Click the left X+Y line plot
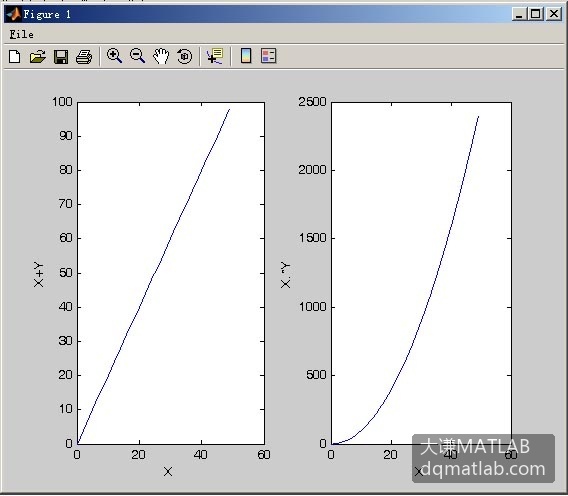 click(x=171, y=273)
